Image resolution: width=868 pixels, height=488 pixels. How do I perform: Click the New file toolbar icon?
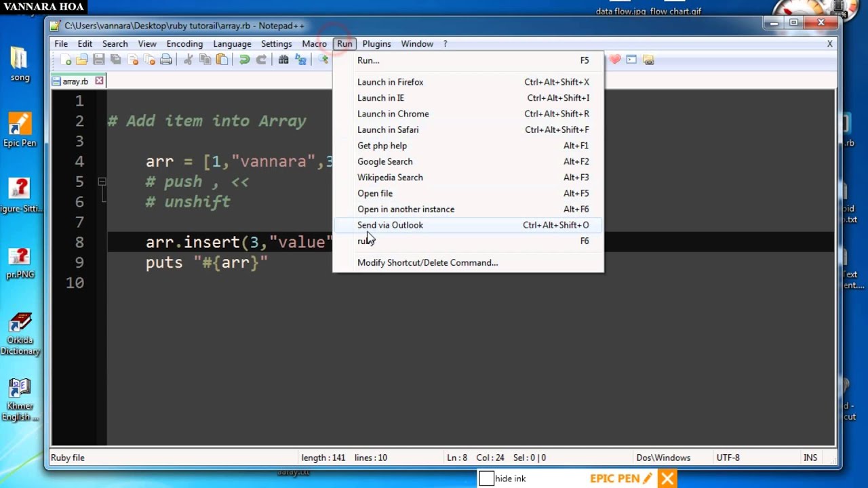click(66, 60)
